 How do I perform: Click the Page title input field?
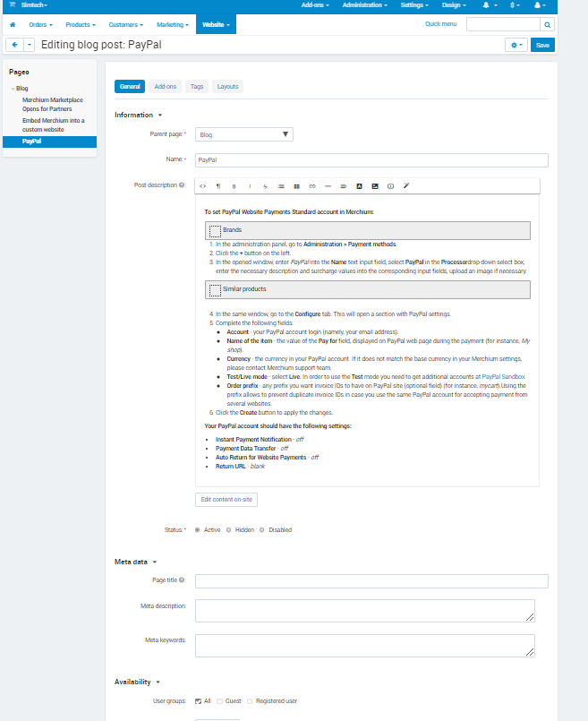pyautogui.click(x=371, y=581)
